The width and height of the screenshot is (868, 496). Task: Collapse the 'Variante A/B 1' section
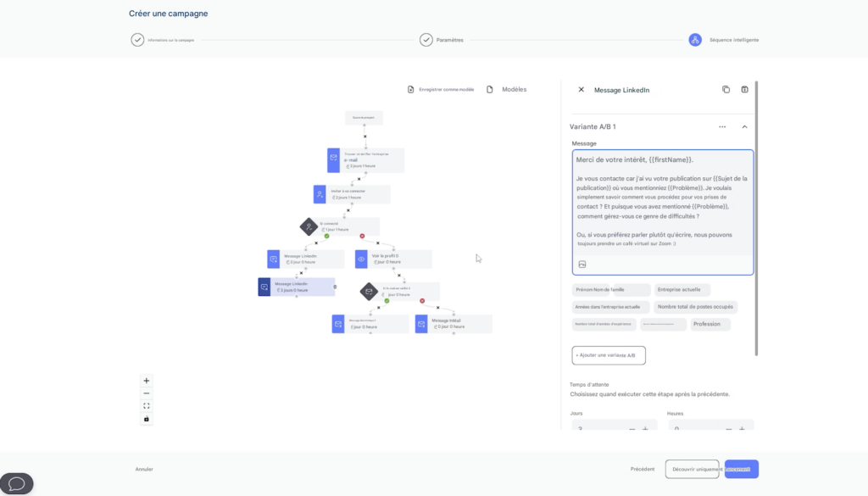pos(745,125)
